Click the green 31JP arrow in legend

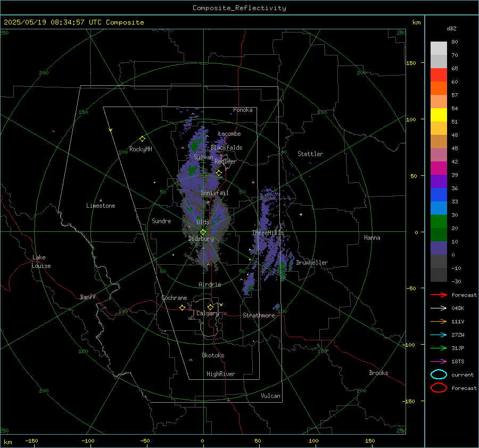[439, 348]
